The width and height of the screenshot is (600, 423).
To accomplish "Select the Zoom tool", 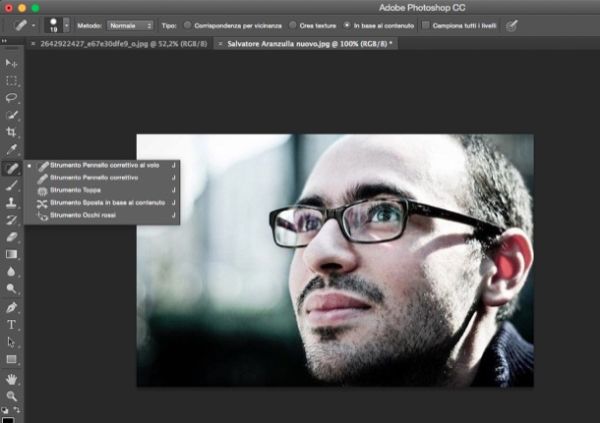I will click(x=12, y=396).
